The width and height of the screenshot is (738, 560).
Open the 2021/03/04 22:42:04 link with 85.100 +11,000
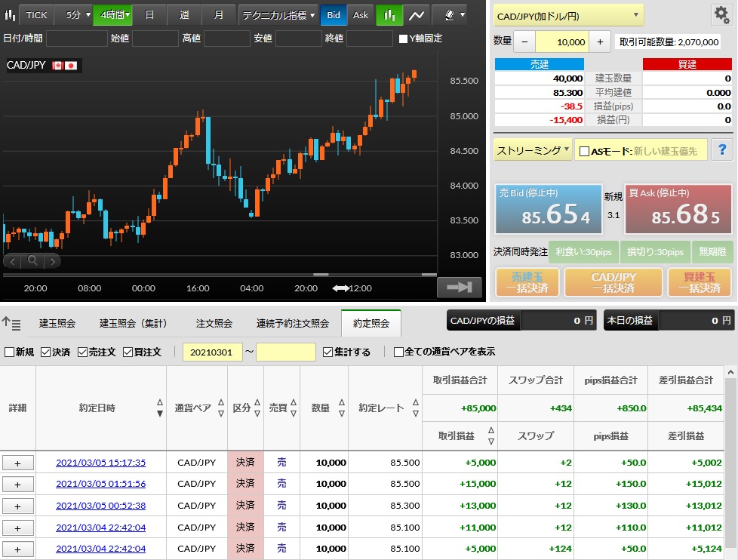[x=100, y=528]
